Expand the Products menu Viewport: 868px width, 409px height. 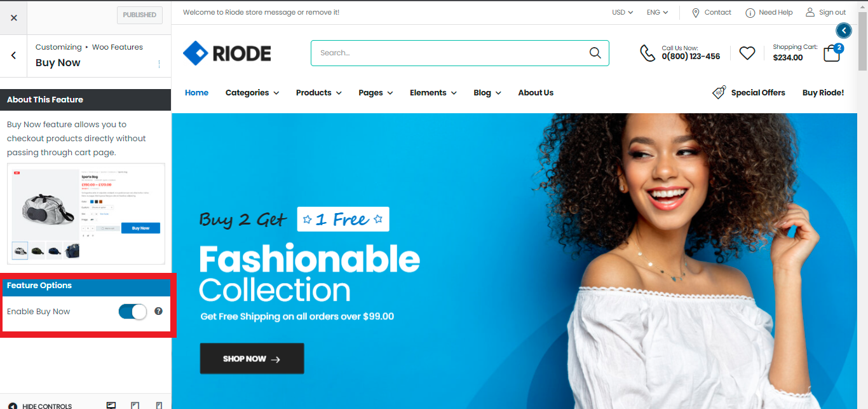(x=319, y=93)
